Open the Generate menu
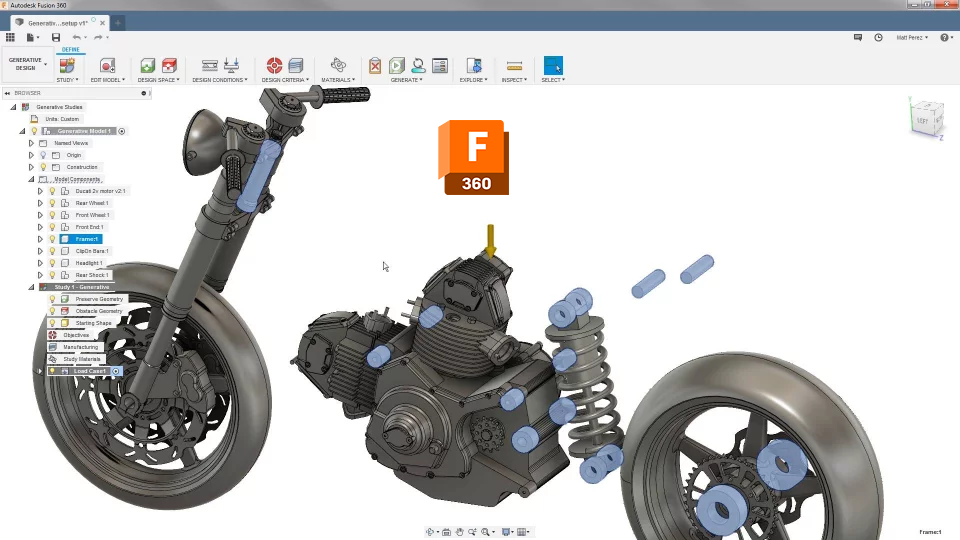960x540 pixels. (x=407, y=80)
